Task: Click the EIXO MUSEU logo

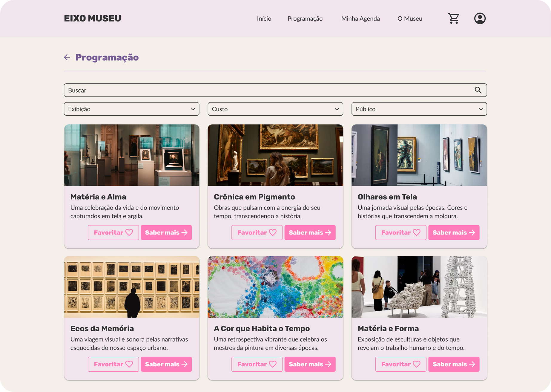Action: point(93,19)
